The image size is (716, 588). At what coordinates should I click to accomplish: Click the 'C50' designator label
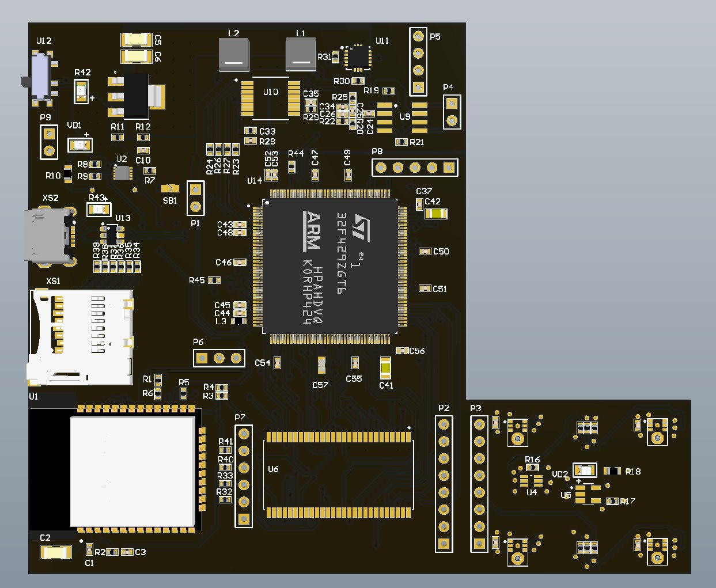pos(441,252)
